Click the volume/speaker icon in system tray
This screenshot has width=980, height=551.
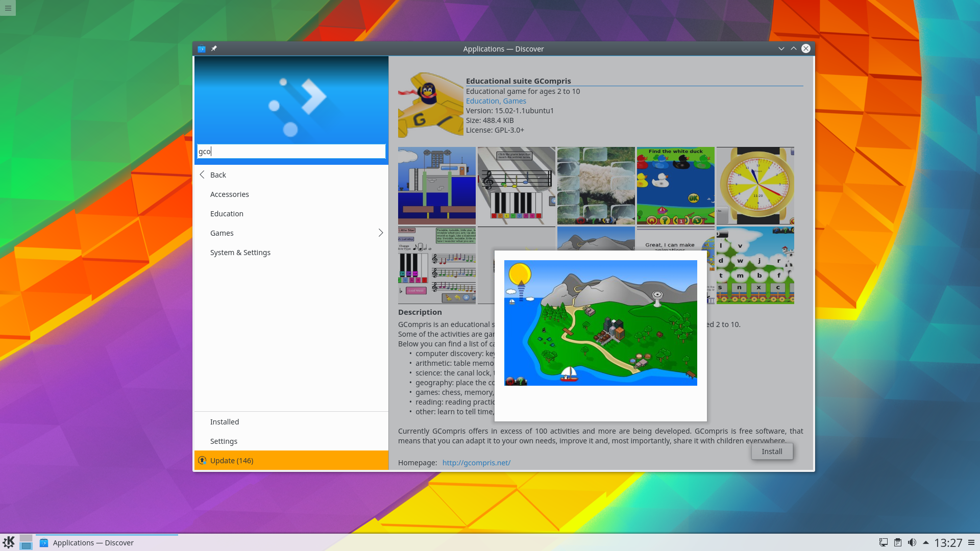(x=913, y=542)
